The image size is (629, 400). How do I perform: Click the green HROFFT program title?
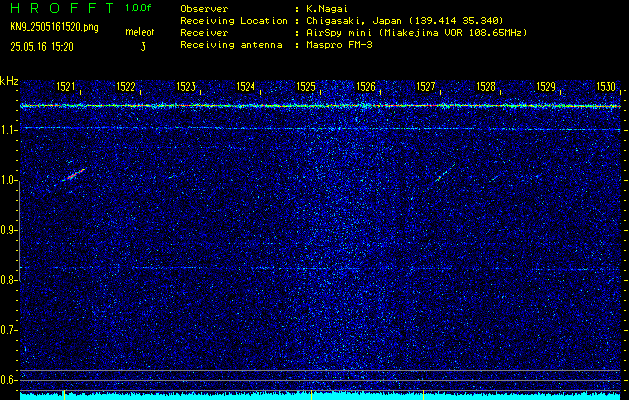tap(62, 8)
